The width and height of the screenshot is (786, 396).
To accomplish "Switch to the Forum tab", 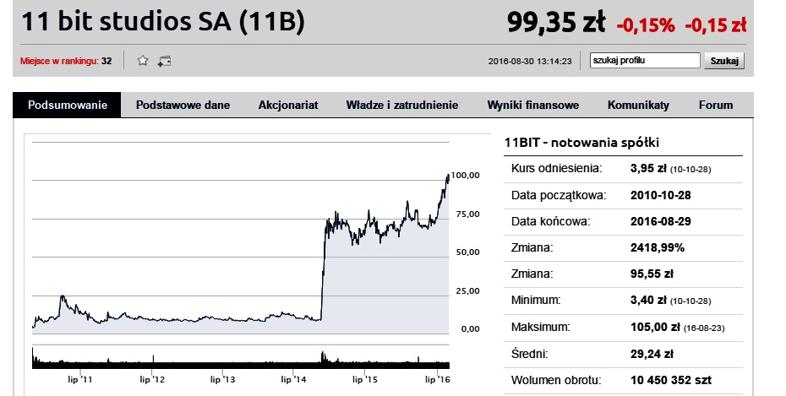I will 716,105.
